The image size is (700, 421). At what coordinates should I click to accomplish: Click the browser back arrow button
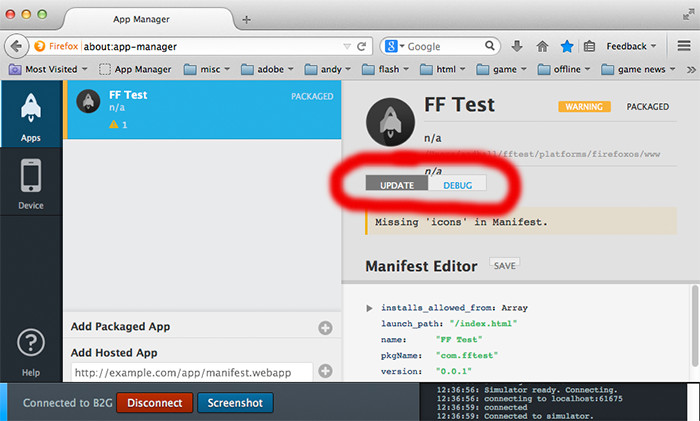click(17, 46)
